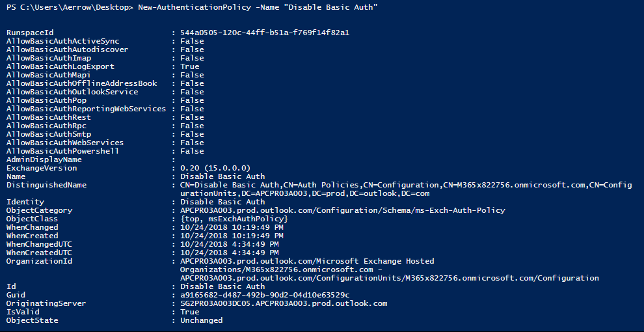Click the WhenCreatedUTC timestamp value
Screen dimensions: 644x332
pos(229,253)
